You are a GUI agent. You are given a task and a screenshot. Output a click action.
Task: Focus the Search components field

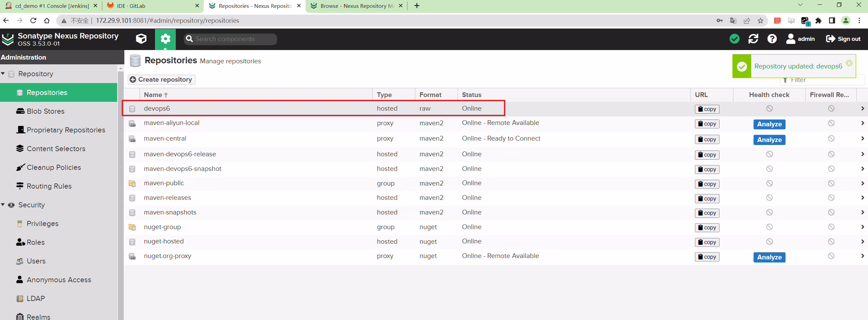click(231, 39)
